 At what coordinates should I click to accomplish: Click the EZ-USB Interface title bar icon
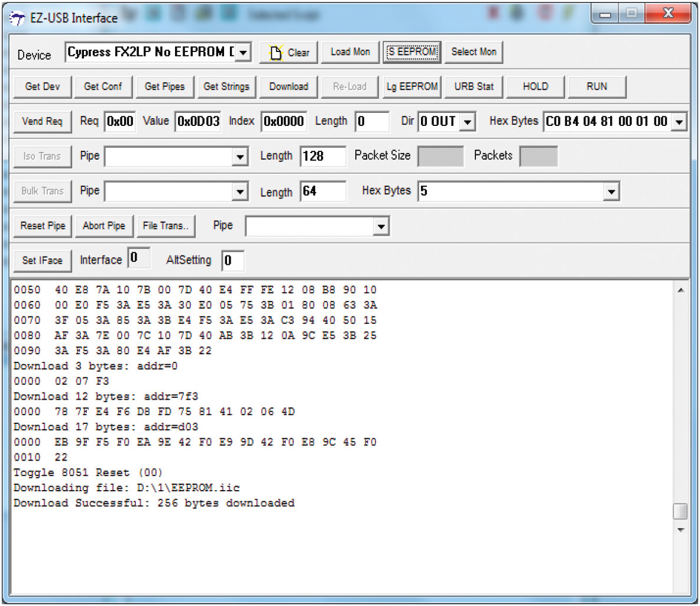[x=17, y=18]
